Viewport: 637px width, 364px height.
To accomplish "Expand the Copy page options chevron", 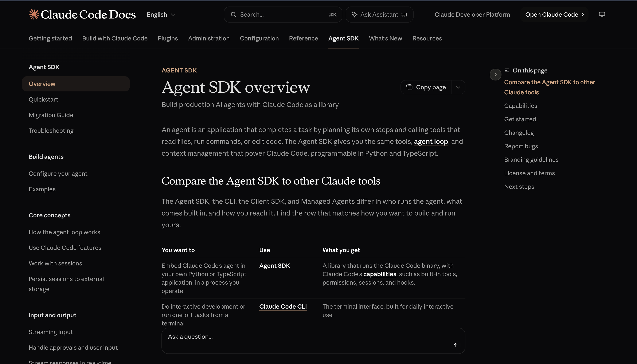I will [x=458, y=87].
